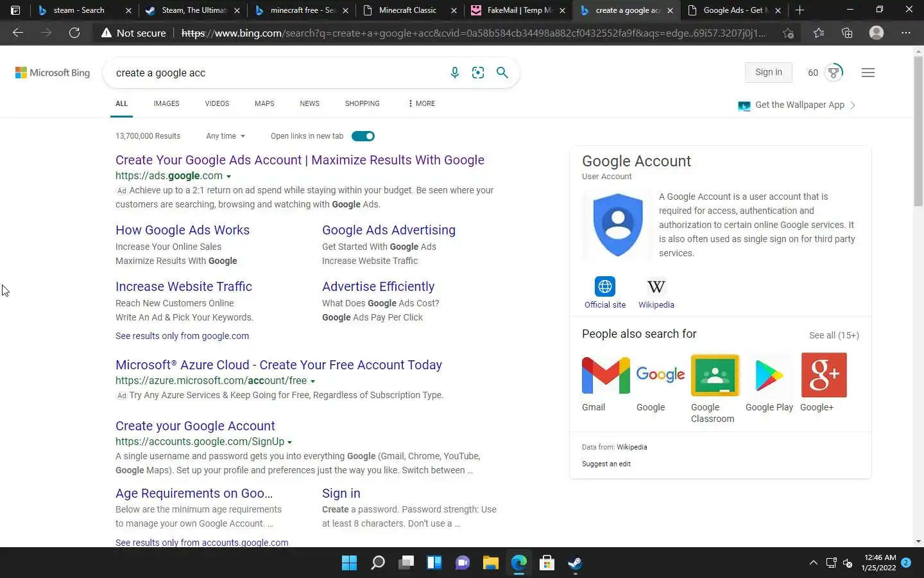Open taskbar Search magnifier
This screenshot has height=578, width=924.
pyautogui.click(x=378, y=563)
